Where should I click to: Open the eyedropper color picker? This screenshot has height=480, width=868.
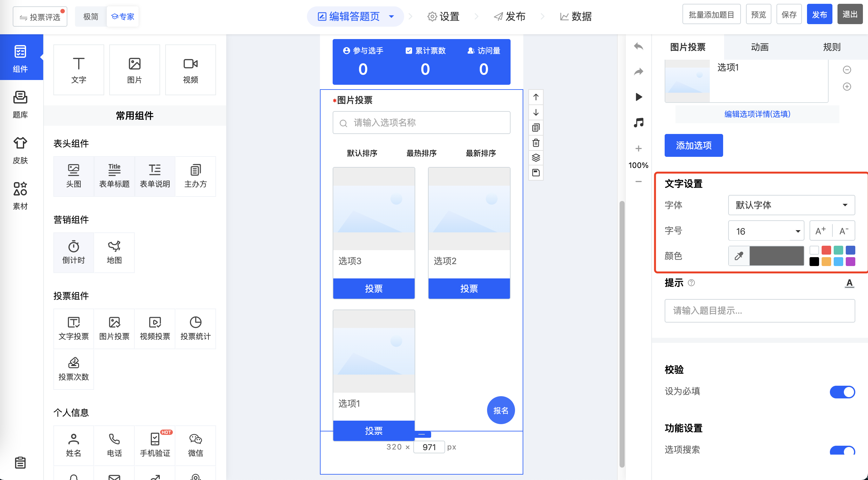(739, 256)
